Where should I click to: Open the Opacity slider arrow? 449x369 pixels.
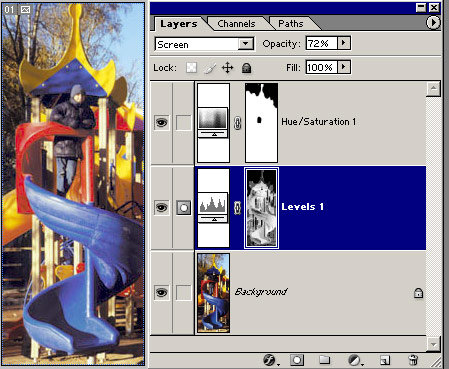pos(344,43)
